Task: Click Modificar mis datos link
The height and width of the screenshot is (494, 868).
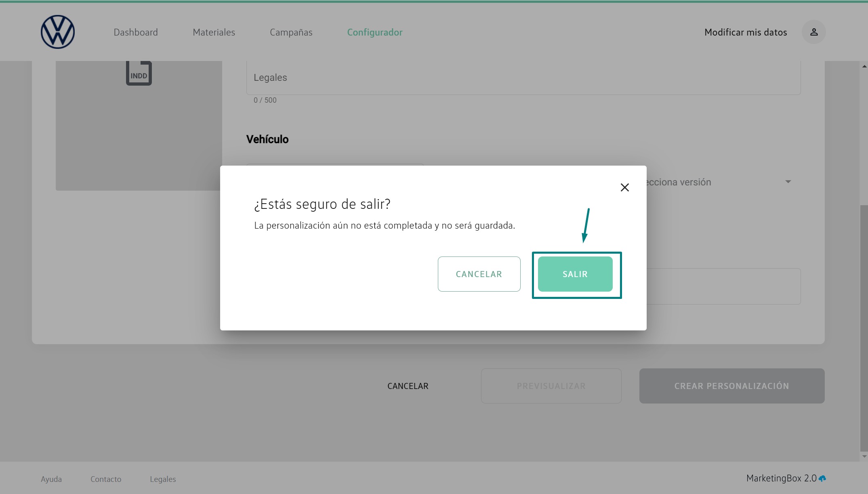Action: [x=745, y=32]
